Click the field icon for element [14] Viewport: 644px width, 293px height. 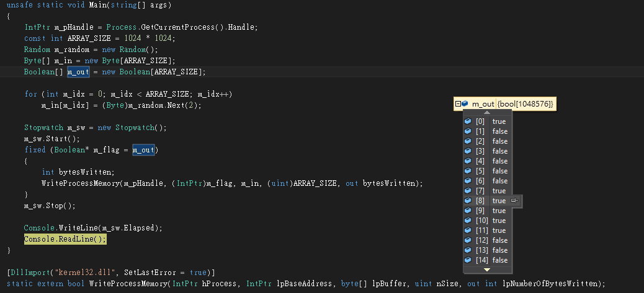pyautogui.click(x=467, y=260)
